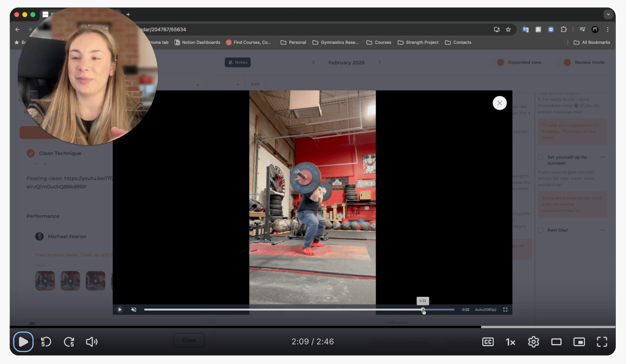Open the Auto(1080p) quality selector
This screenshot has height=364, width=626.
[x=485, y=310]
